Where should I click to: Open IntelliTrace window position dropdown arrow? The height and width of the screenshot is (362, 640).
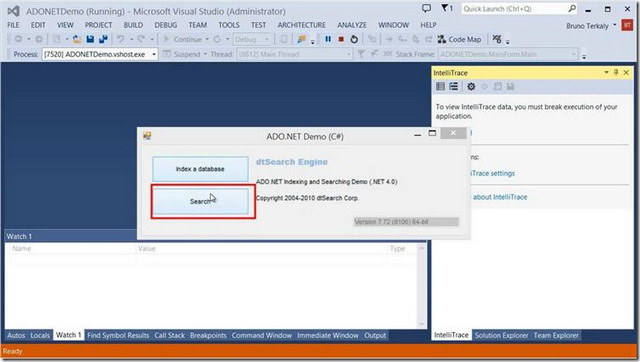(606, 72)
